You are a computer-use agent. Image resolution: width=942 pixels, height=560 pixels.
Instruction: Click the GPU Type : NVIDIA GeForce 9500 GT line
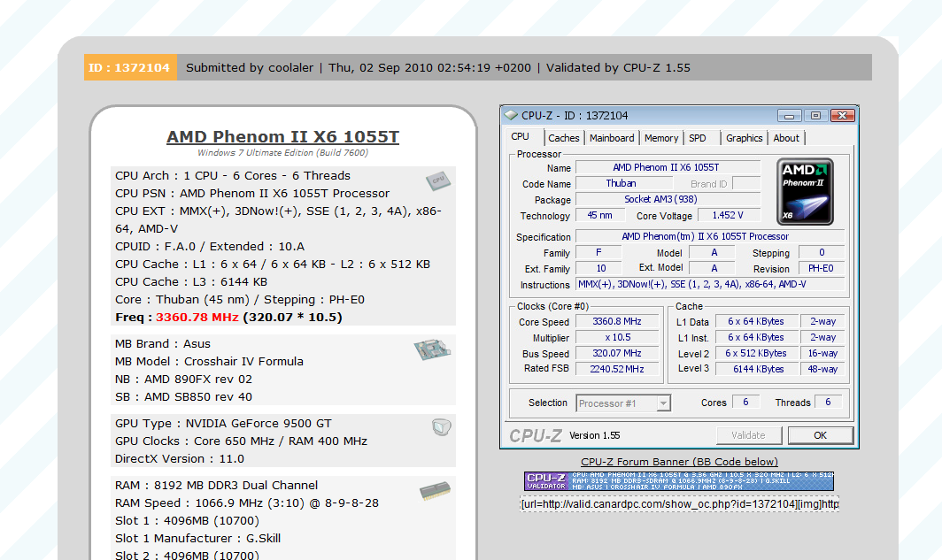[223, 423]
